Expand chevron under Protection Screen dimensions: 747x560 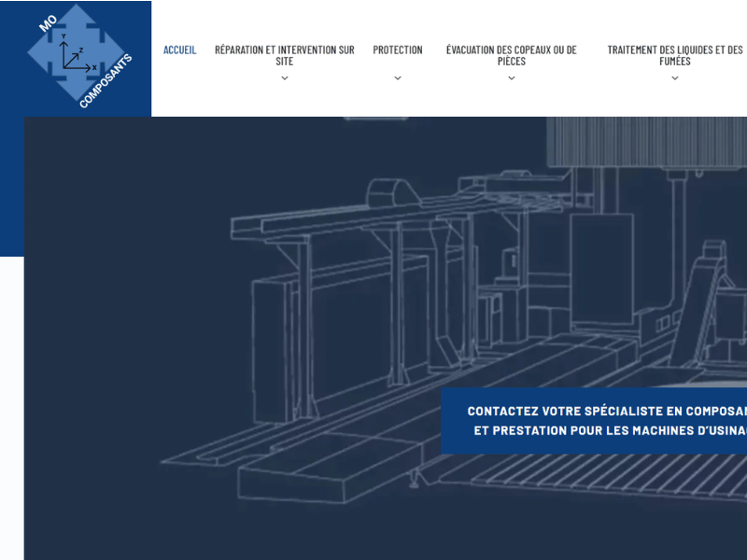click(x=398, y=78)
